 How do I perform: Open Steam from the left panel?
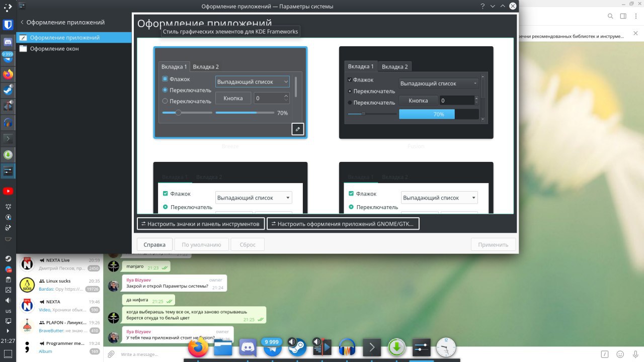coord(8,90)
